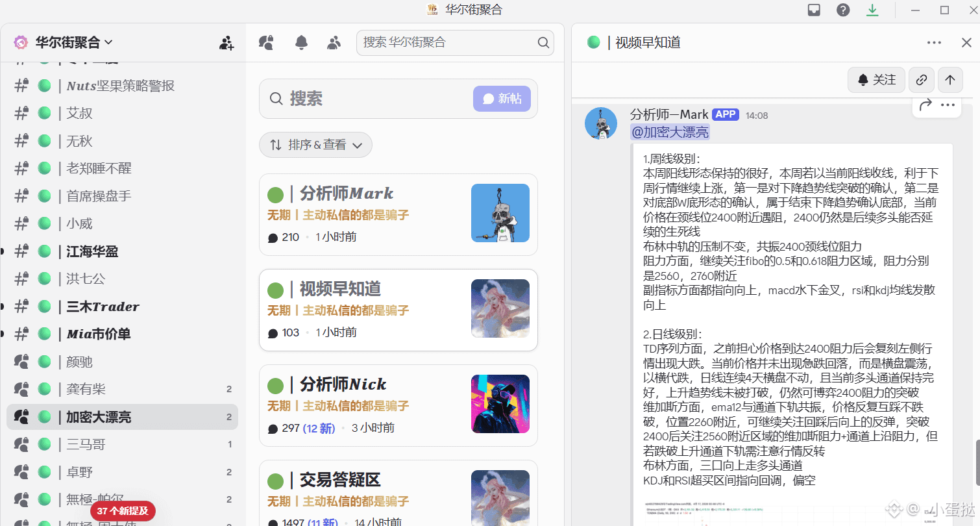Click 12 新 new messages on Nick post
Screen dimensions: 980x526
coord(319,428)
